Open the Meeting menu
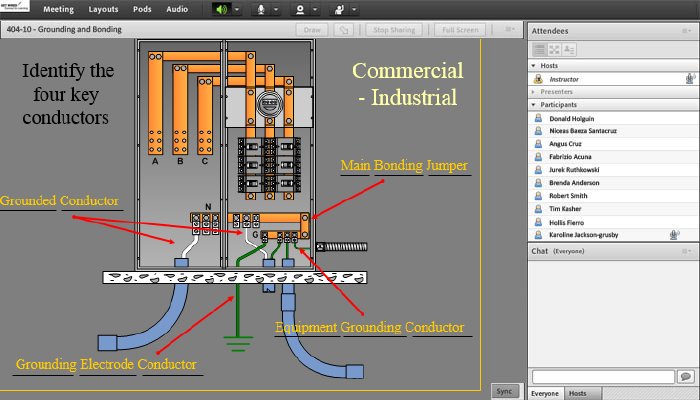Image resolution: width=700 pixels, height=400 pixels. 58,9
